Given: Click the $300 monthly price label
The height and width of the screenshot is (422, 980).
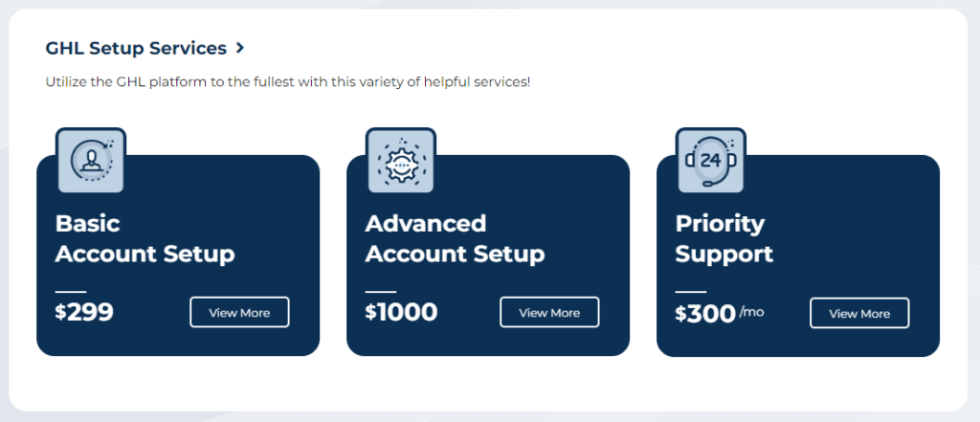Looking at the screenshot, I should (705, 313).
